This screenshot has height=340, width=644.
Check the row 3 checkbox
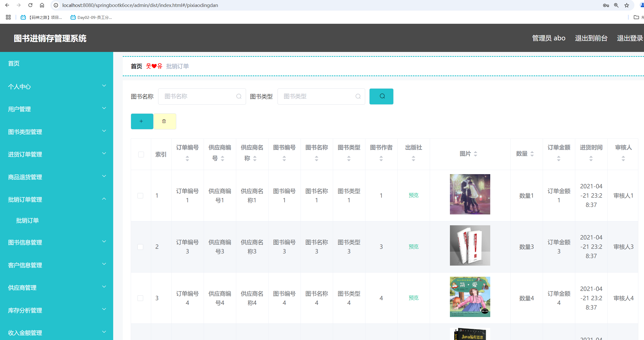[140, 298]
